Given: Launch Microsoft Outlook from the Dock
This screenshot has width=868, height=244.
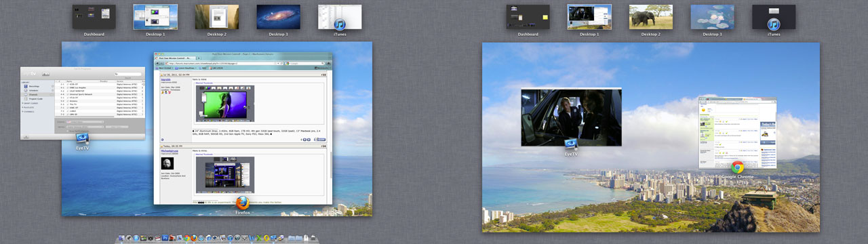Looking at the screenshot, I should tap(267, 238).
